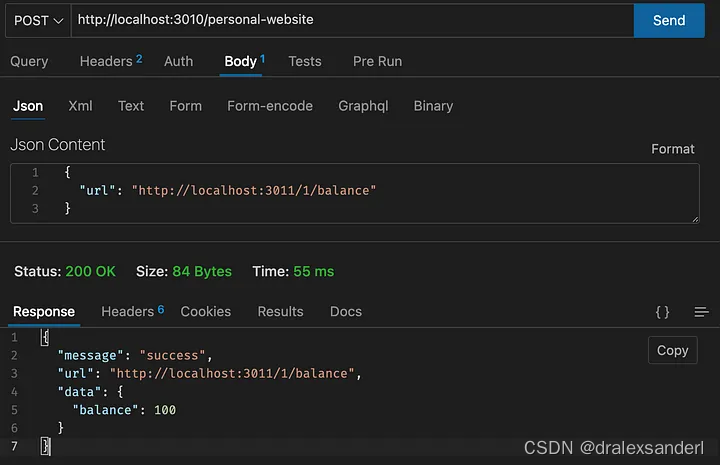The image size is (720, 465).
Task: Select the Binary body type
Action: [433, 106]
